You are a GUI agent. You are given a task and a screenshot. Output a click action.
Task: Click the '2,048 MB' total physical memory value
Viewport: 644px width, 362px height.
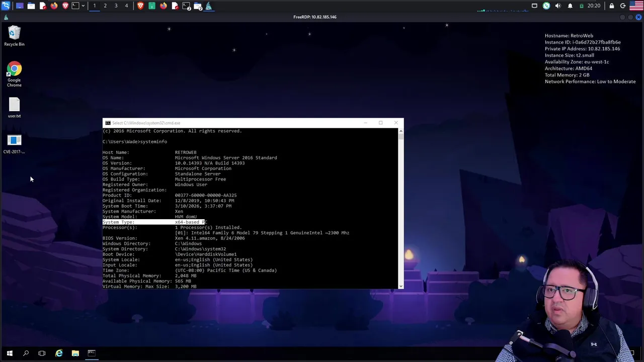point(186,276)
